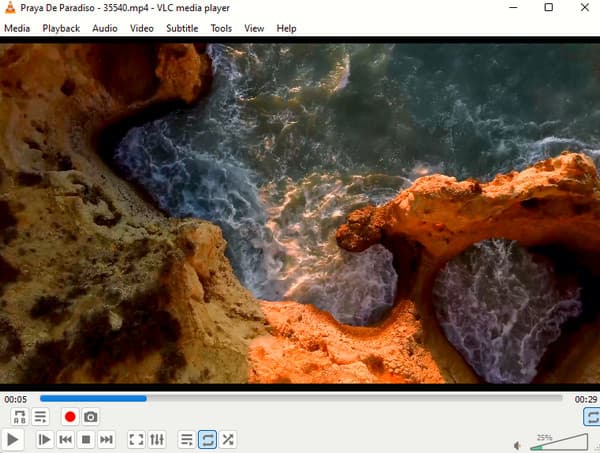
Task: Advance frame by frame
Action: [44, 440]
